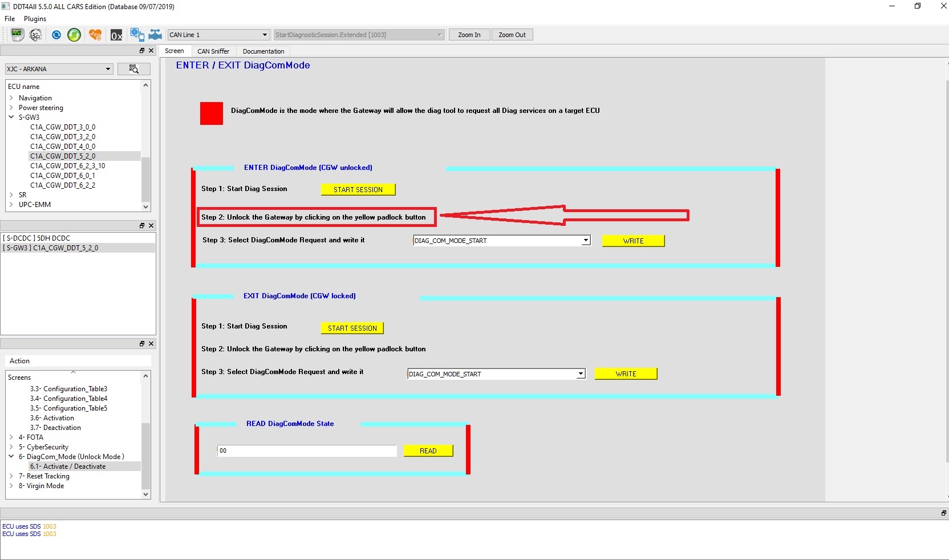949x560 pixels.
Task: Float the bottom log panel
Action: [x=944, y=513]
